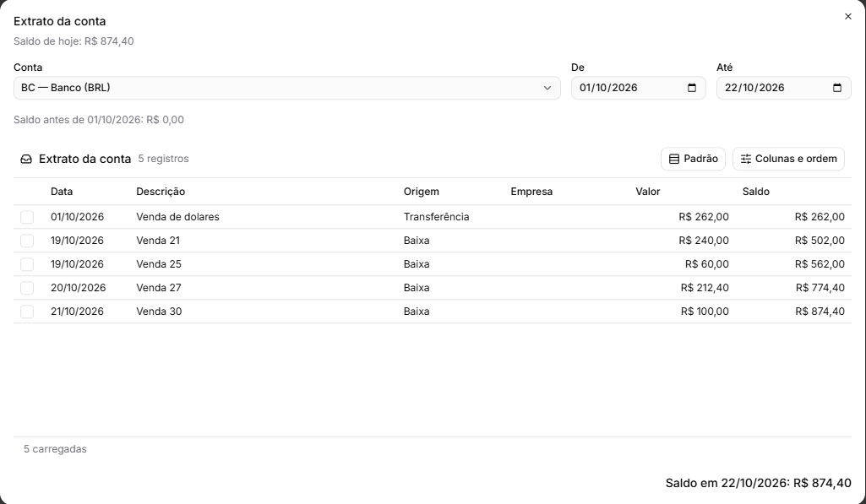Click the Saldo em 22/10/2026 total
Image resolution: width=866 pixels, height=504 pixels.
click(759, 484)
